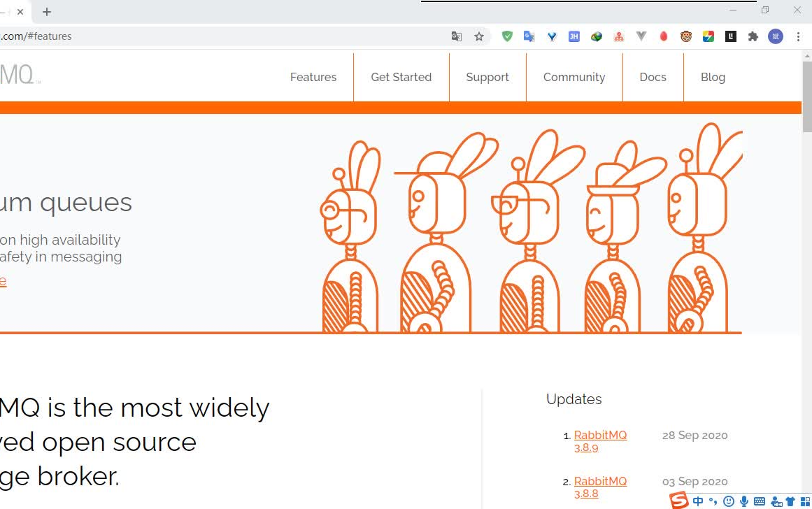812x509 pixels.
Task: Open the Support navigation item
Action: 487,77
